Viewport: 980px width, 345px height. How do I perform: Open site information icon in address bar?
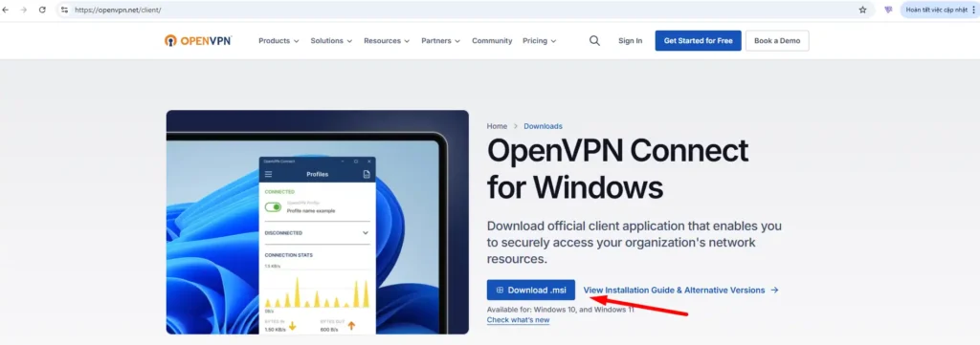click(64, 10)
